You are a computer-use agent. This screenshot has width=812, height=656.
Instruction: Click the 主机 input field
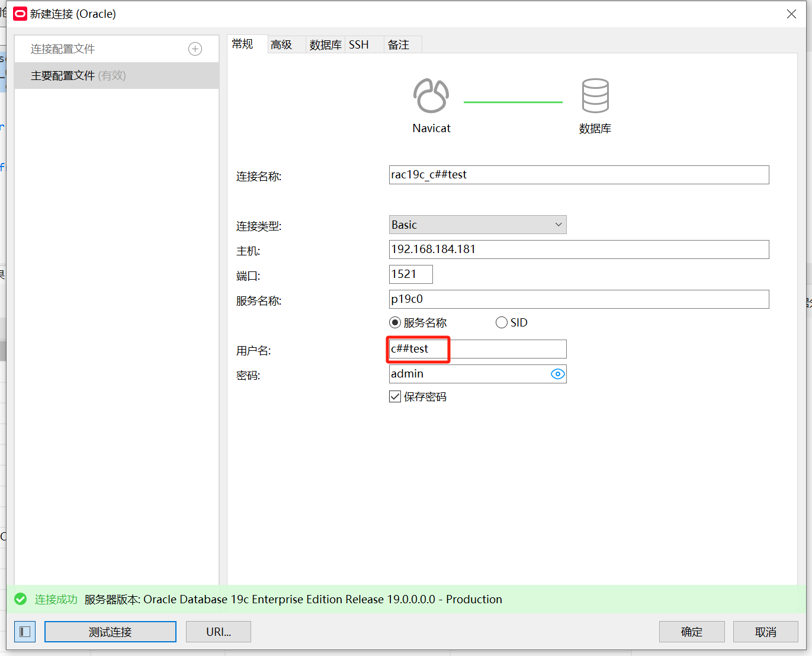pyautogui.click(x=579, y=249)
